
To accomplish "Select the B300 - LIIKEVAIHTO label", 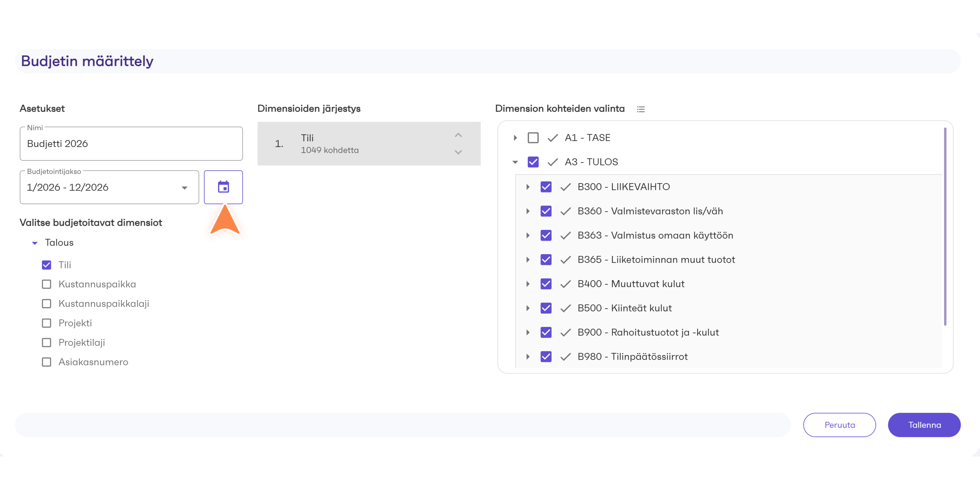I will pyautogui.click(x=624, y=187).
